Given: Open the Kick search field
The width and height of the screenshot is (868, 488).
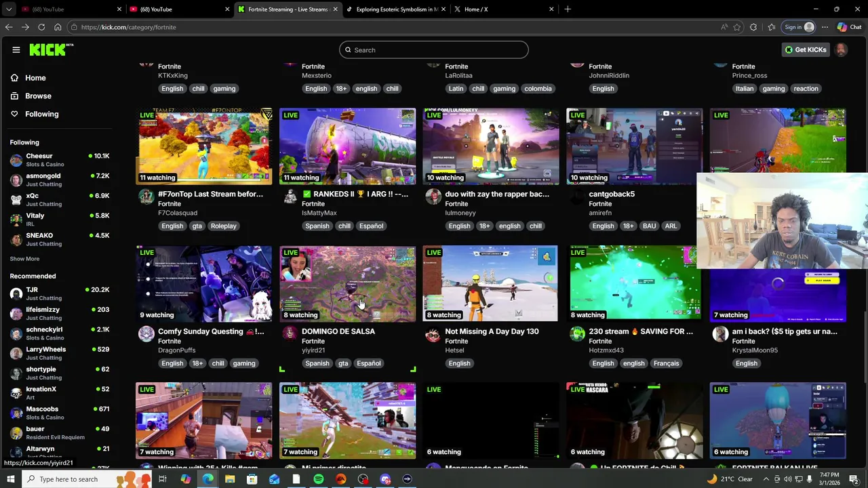Looking at the screenshot, I should pyautogui.click(x=434, y=49).
